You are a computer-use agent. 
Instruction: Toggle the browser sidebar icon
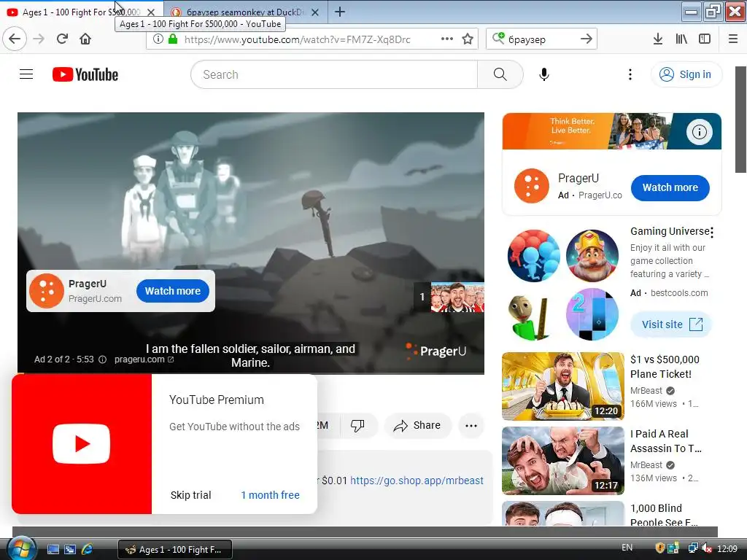click(x=705, y=39)
